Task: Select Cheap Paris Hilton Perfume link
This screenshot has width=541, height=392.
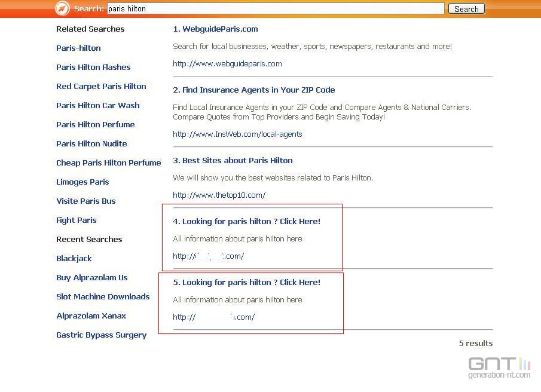Action: [x=108, y=163]
